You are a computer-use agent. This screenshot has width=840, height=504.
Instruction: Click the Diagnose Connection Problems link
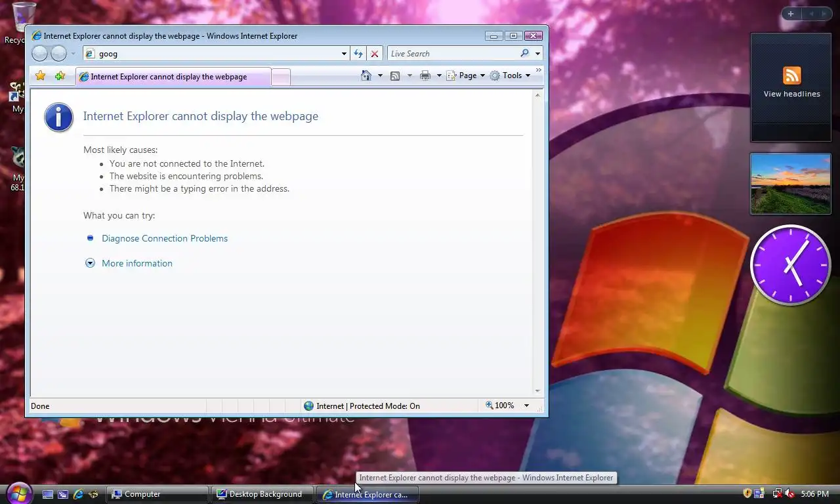click(x=165, y=238)
